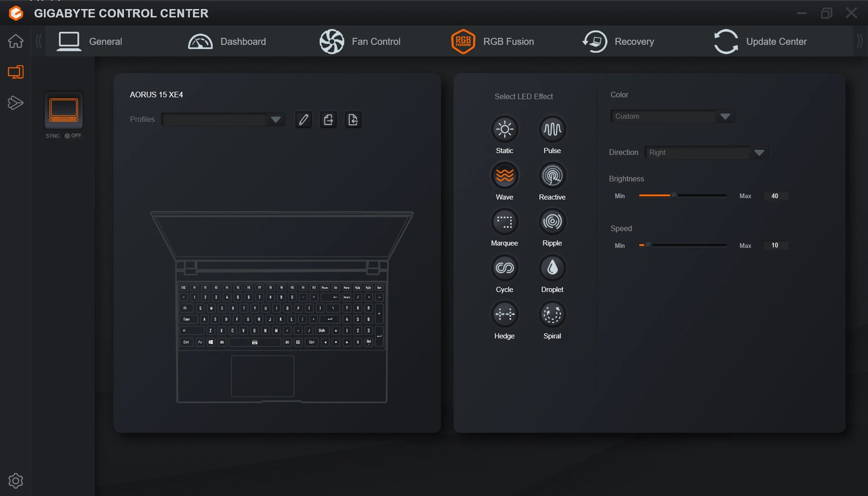Go to the Recovery page

pos(618,41)
